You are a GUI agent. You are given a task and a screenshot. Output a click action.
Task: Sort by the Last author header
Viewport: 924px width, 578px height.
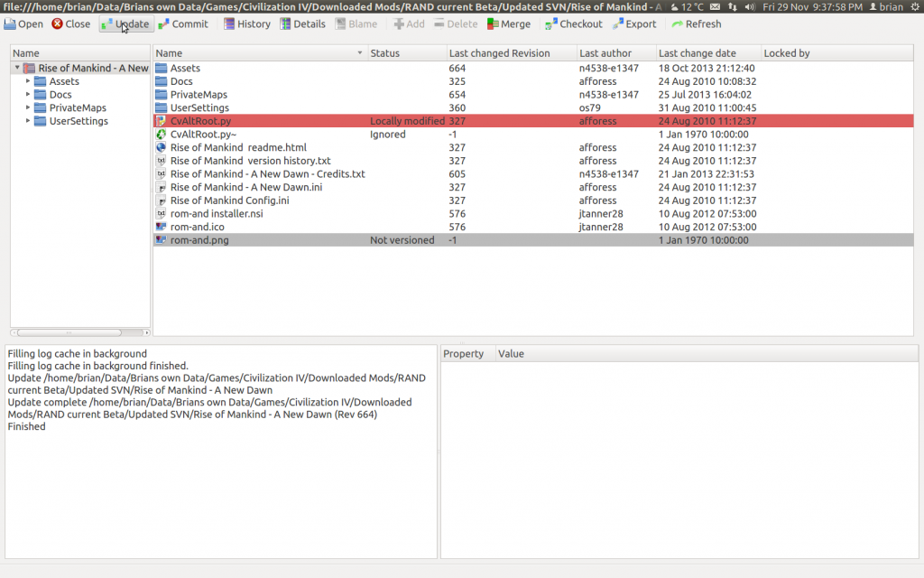click(x=616, y=53)
